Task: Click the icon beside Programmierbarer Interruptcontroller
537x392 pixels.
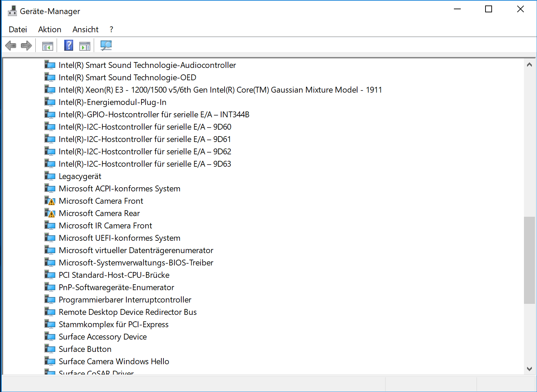Action: coord(50,299)
